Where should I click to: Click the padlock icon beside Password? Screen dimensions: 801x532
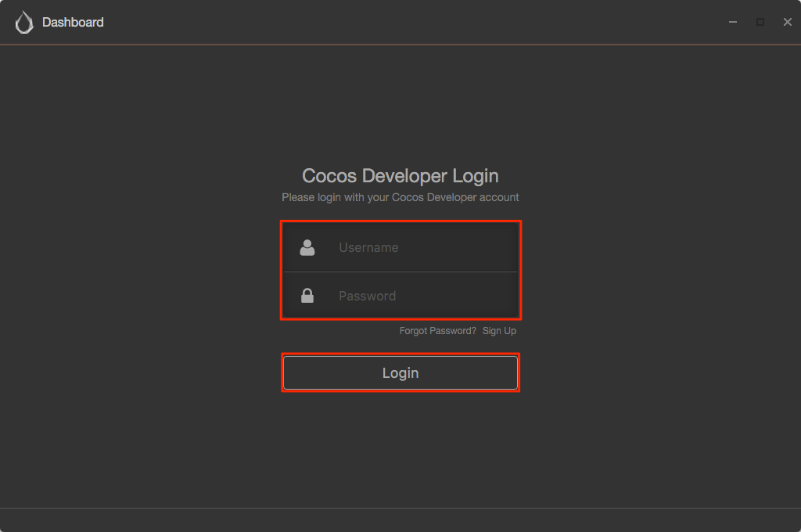(307, 296)
